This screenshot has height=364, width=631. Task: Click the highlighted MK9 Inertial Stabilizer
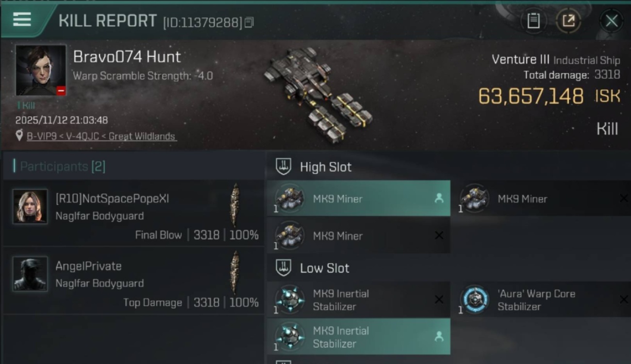point(358,337)
